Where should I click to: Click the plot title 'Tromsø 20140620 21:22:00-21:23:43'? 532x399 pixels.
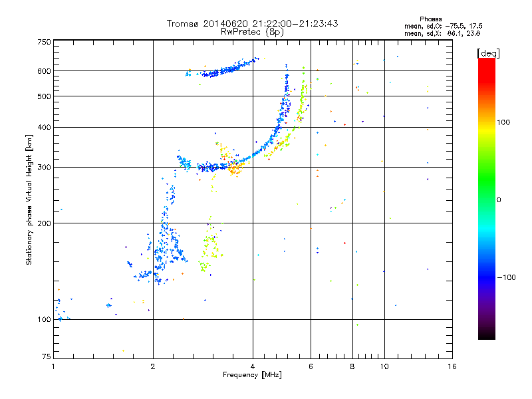(x=252, y=23)
